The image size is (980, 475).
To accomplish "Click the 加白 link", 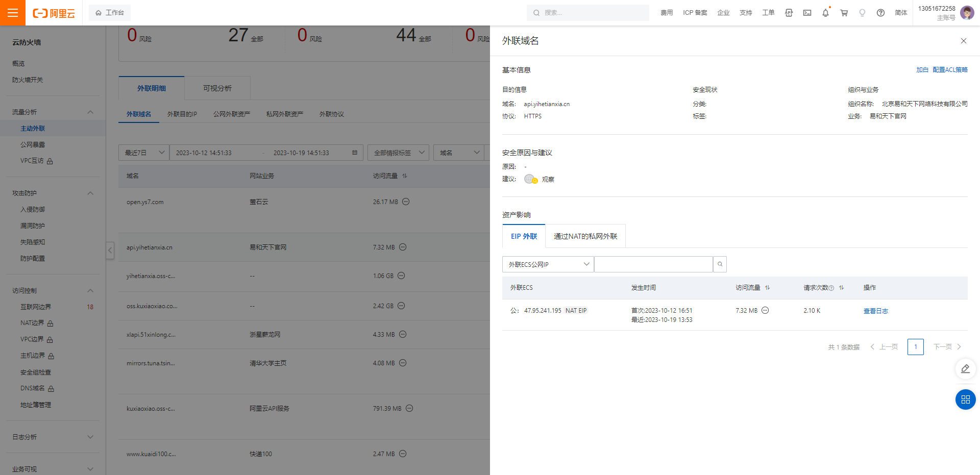I will (922, 70).
